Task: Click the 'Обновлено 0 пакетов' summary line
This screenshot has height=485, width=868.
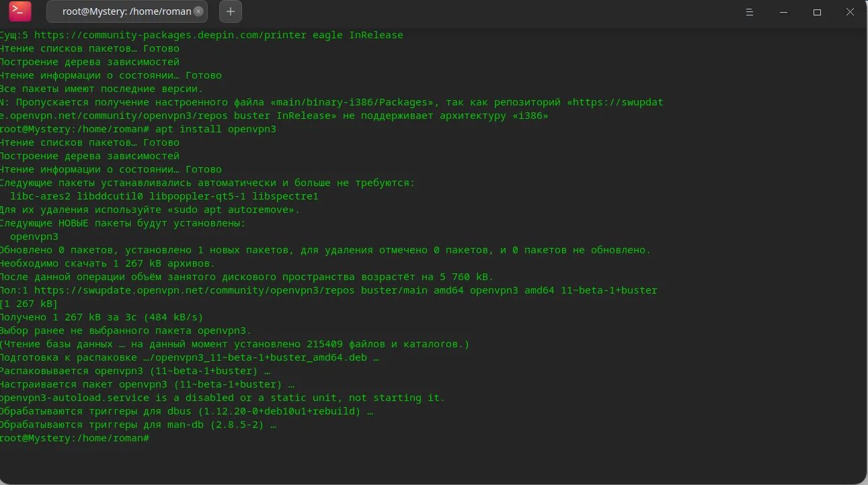Action: [x=325, y=250]
